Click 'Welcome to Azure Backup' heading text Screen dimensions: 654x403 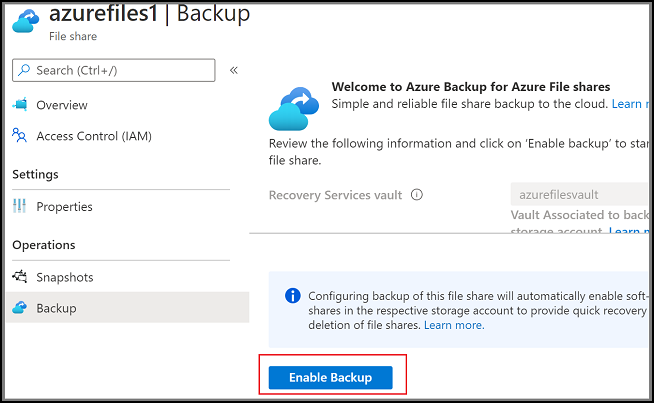point(470,87)
